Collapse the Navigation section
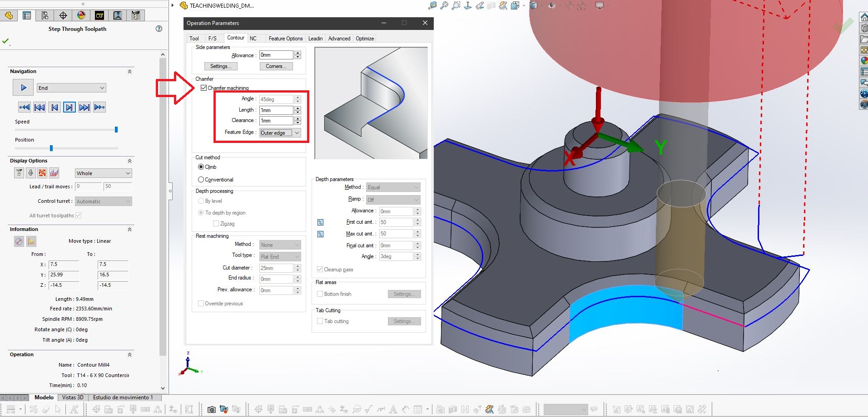 pos(129,72)
